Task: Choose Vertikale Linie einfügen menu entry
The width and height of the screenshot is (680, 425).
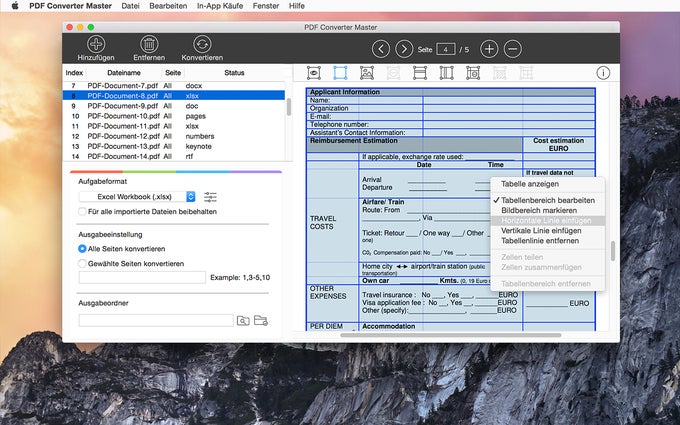Action: click(x=548, y=231)
